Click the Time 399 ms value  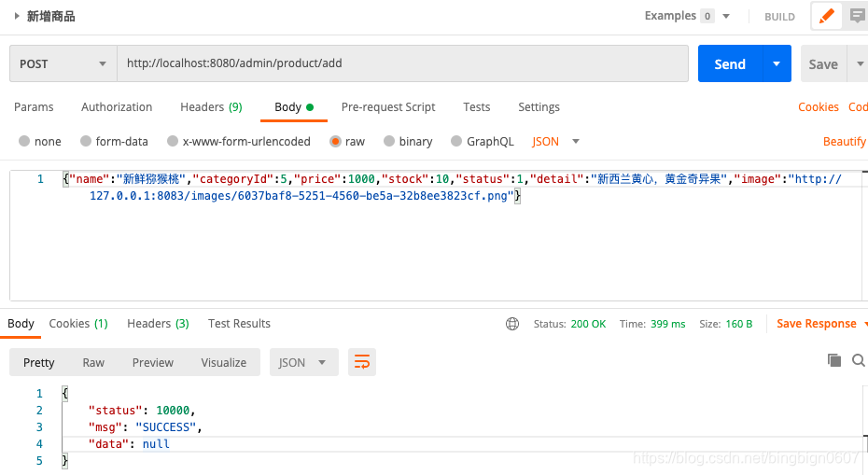(667, 324)
